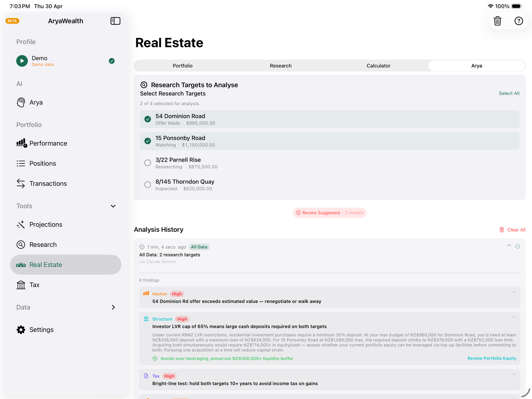Click the All Data tag
Image resolution: width=532 pixels, height=399 pixels.
(x=199, y=247)
